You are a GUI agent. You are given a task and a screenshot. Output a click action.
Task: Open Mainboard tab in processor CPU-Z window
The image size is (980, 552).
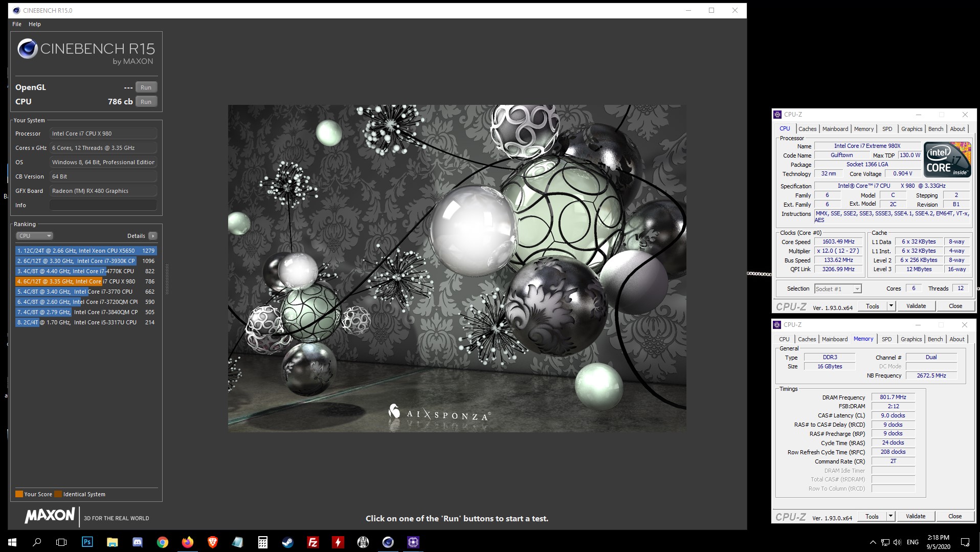[x=835, y=129]
